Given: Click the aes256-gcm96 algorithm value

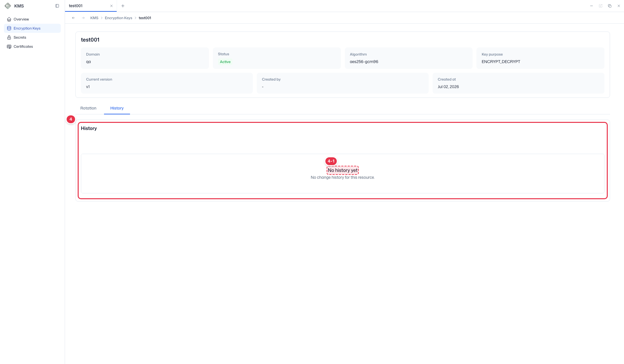Looking at the screenshot, I should 364,62.
